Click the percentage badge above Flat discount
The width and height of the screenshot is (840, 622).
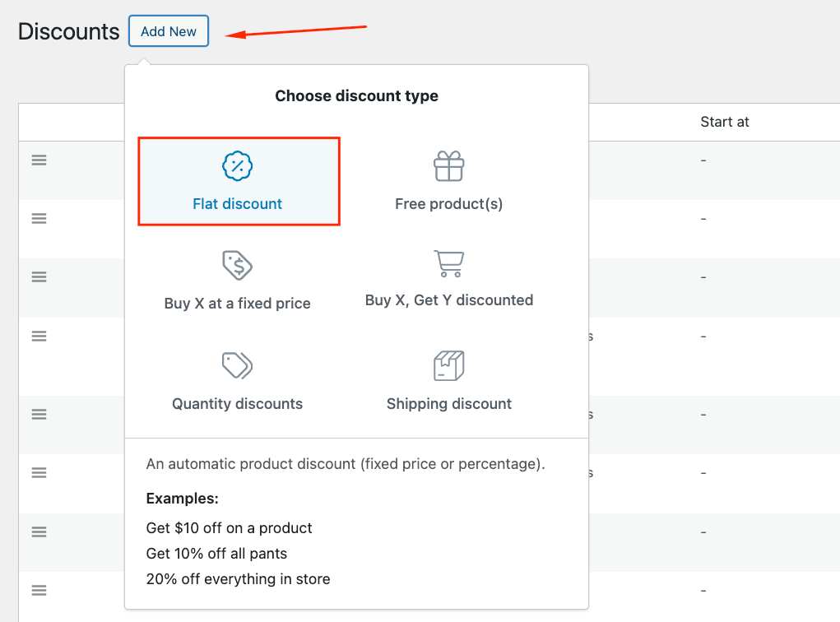coord(238,166)
